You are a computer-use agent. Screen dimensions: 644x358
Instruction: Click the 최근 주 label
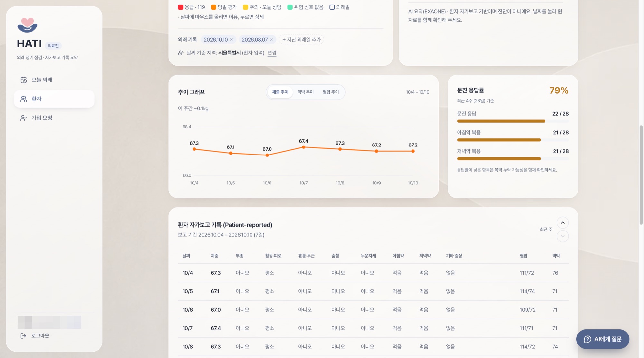[546, 229]
